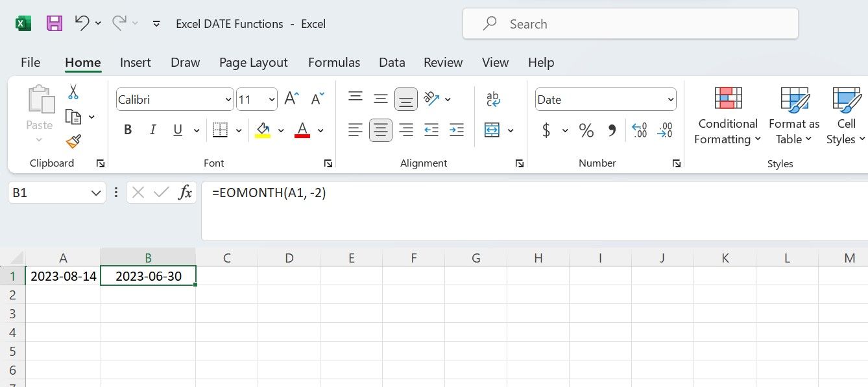Toggle Merge and Center
Image resolution: width=868 pixels, height=387 pixels.
[x=493, y=130]
